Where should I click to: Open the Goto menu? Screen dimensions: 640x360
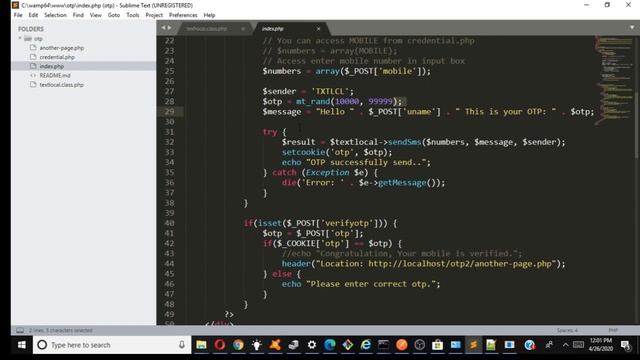(x=114, y=15)
